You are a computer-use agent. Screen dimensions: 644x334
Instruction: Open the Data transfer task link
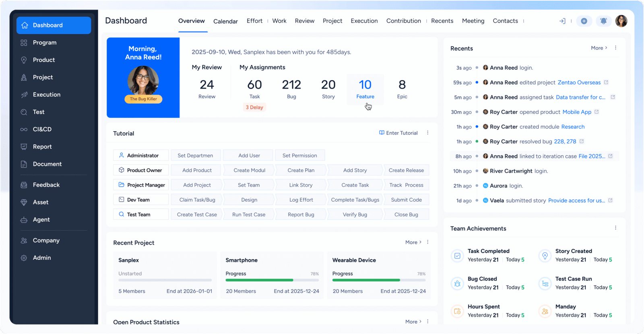coord(580,97)
